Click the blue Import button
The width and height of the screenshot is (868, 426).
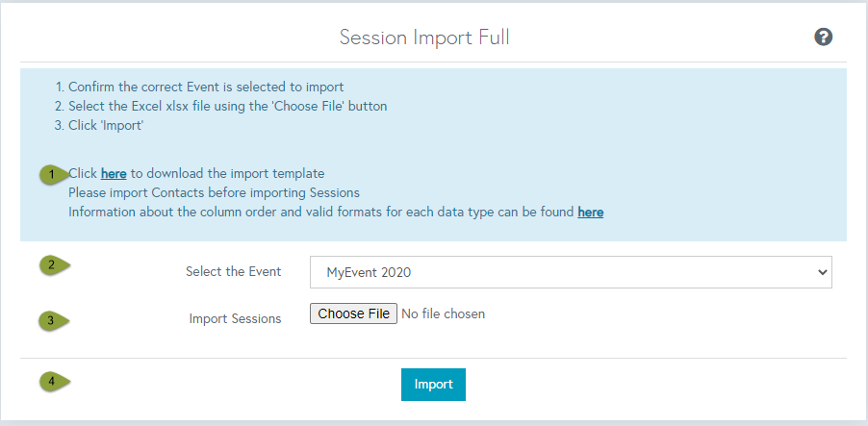433,385
